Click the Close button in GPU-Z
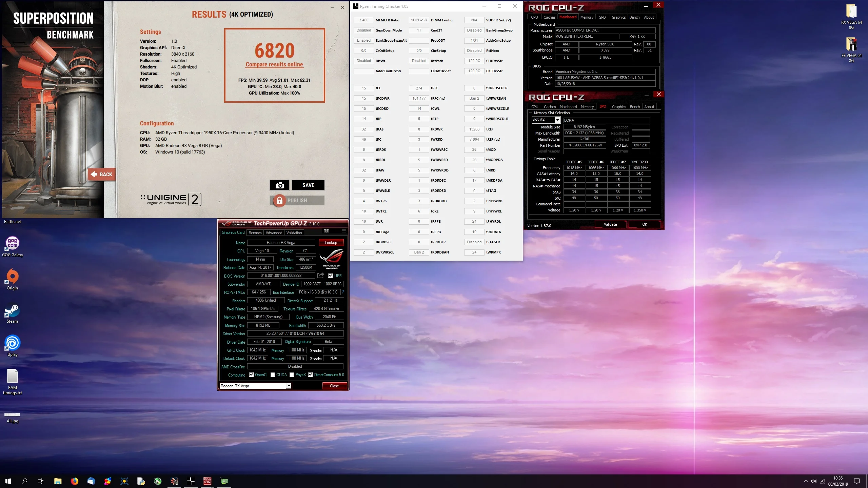This screenshot has width=868, height=488. (334, 386)
